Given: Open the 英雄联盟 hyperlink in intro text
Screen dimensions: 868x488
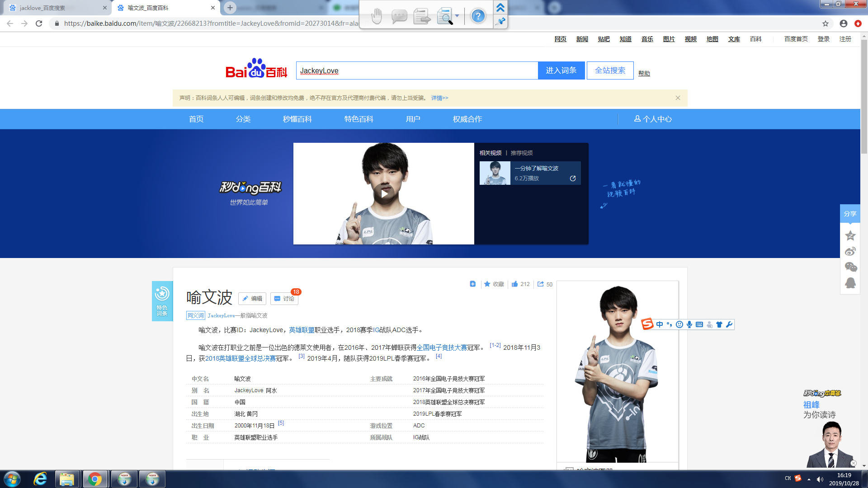Looking at the screenshot, I should point(302,330).
